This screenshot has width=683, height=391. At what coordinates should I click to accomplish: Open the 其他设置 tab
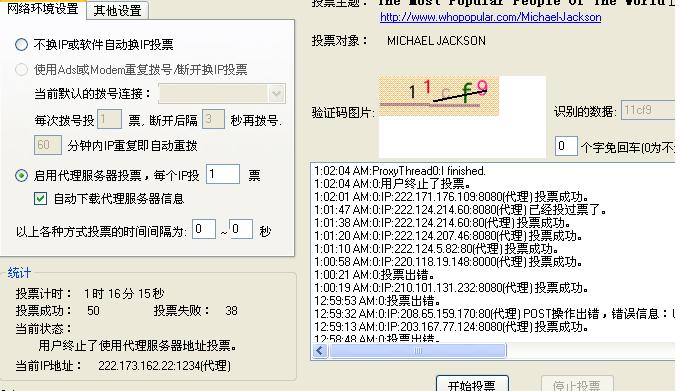[118, 10]
